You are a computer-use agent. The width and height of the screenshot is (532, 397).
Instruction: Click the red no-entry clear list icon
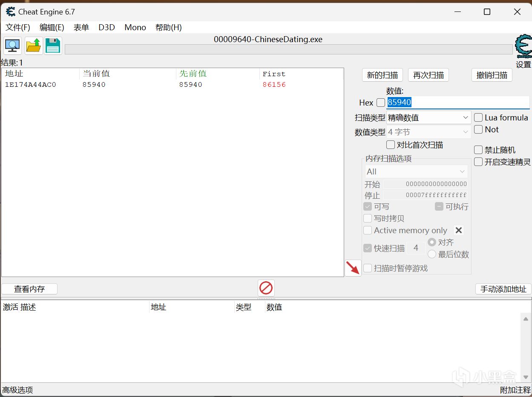pyautogui.click(x=266, y=288)
